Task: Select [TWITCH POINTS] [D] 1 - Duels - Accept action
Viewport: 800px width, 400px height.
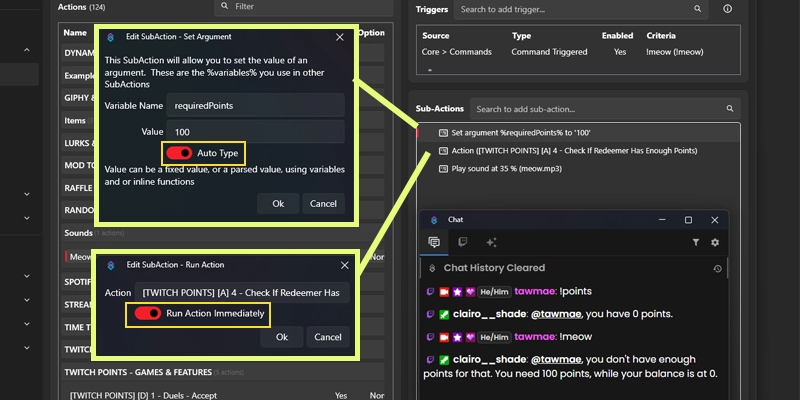Action: (222, 395)
